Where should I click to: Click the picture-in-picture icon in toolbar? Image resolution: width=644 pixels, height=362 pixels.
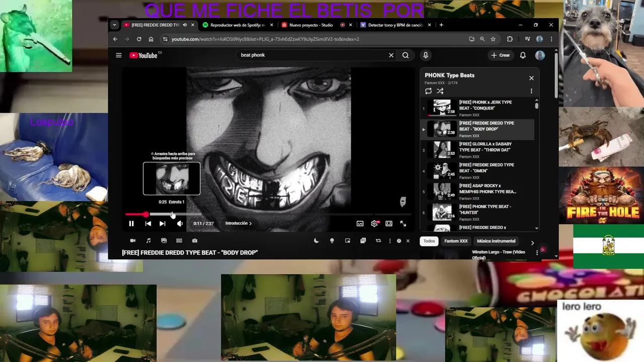coord(348,241)
